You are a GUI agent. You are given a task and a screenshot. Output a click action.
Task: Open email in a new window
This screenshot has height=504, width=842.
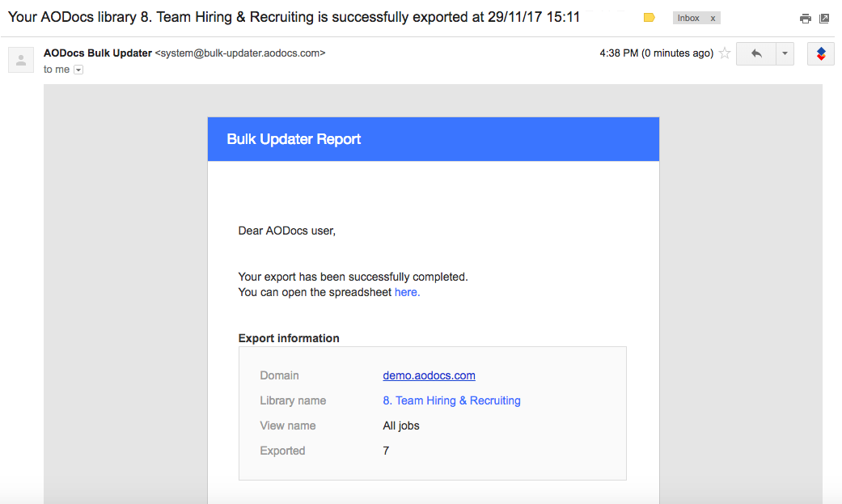coord(824,19)
